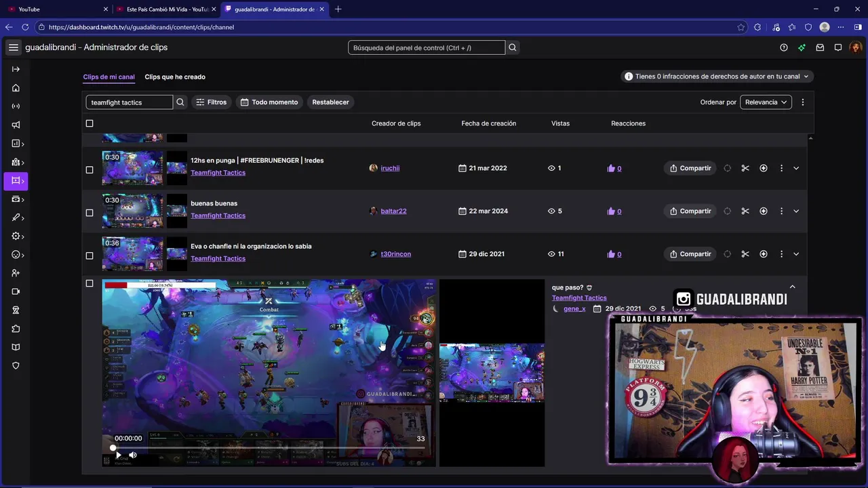This screenshot has height=488, width=868.
Task: Open three-dot options beside Relevancia sort
Action: click(803, 102)
